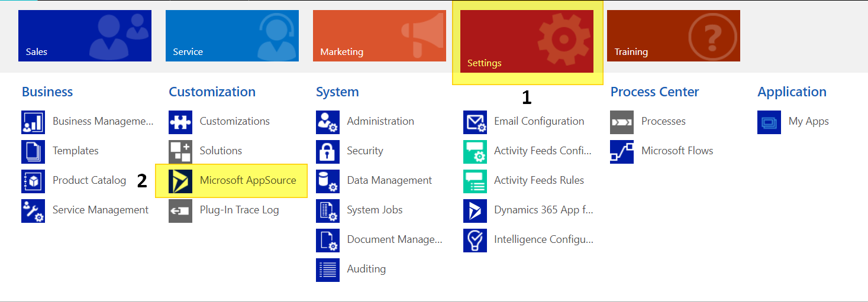
Task: Open the Business Management link
Action: (103, 121)
